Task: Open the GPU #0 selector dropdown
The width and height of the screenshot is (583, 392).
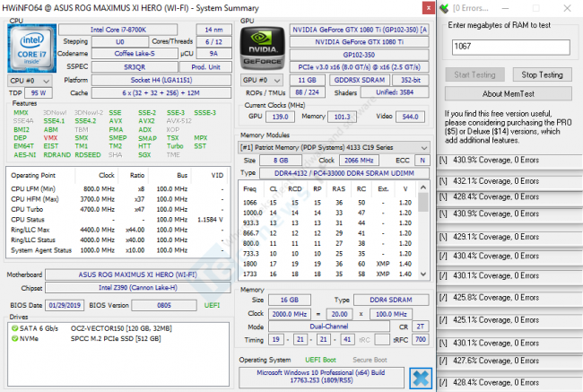Action: point(261,81)
